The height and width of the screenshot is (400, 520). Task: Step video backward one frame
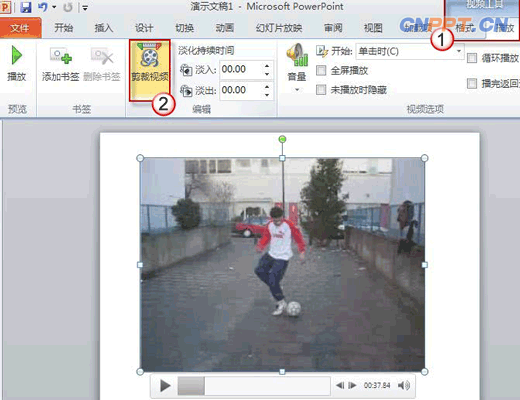[x=340, y=385]
